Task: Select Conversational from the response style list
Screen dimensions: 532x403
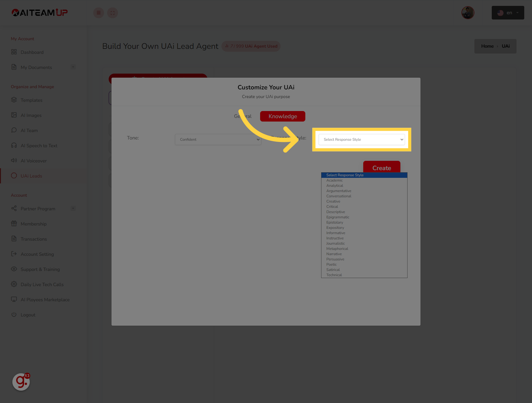Action: pos(339,196)
